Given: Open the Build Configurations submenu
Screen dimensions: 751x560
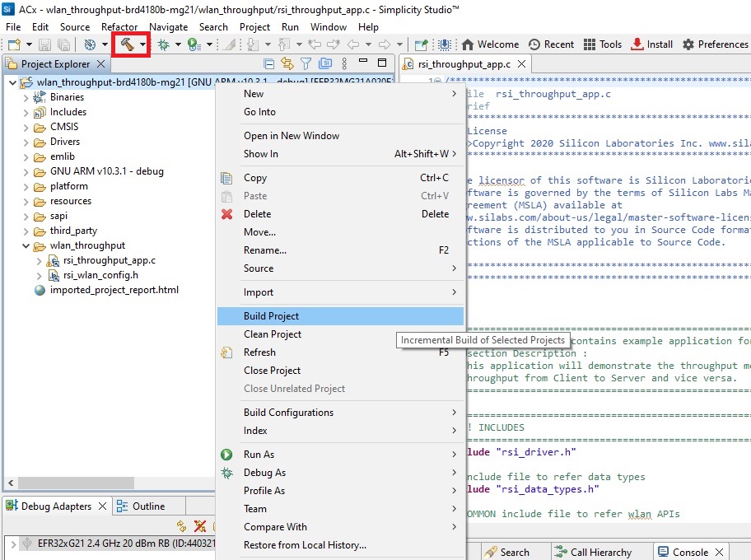Looking at the screenshot, I should (288, 413).
